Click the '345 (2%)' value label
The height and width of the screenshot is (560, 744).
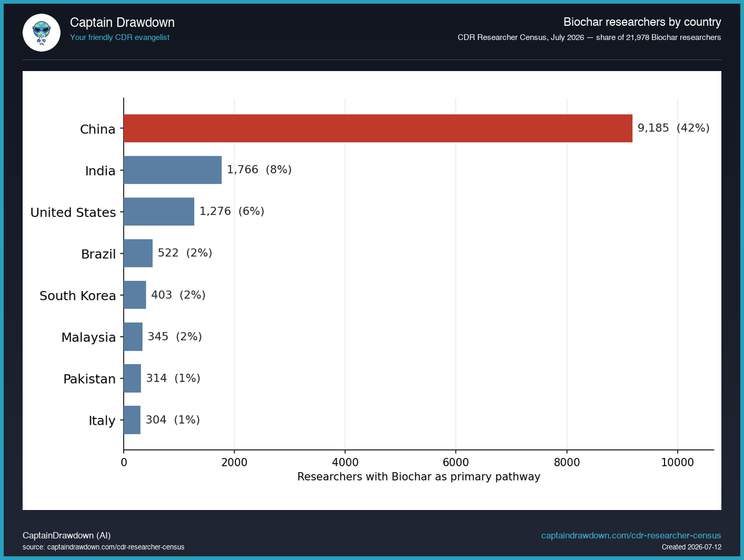click(x=175, y=336)
